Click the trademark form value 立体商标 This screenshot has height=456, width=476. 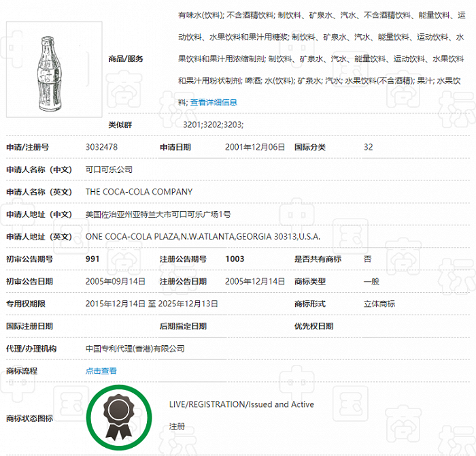pyautogui.click(x=379, y=304)
